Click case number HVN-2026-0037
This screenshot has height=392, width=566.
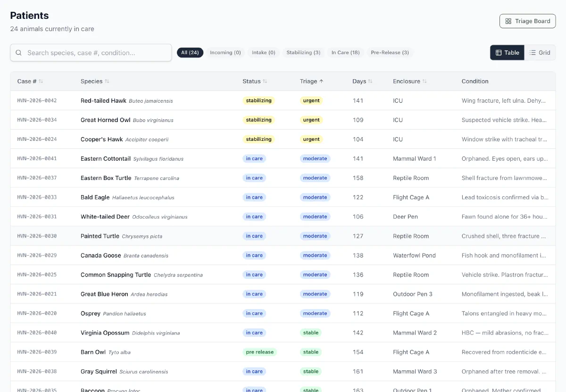(37, 178)
